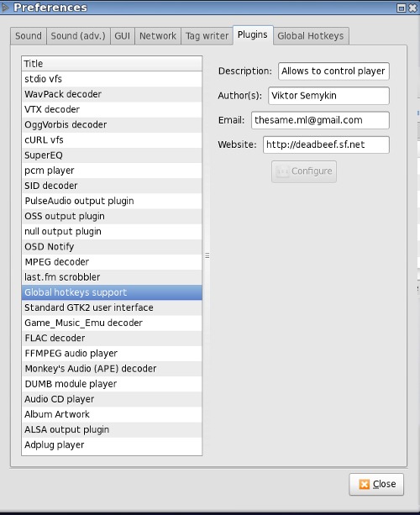Select the GUI tab
This screenshot has width=420, height=515.
point(122,36)
